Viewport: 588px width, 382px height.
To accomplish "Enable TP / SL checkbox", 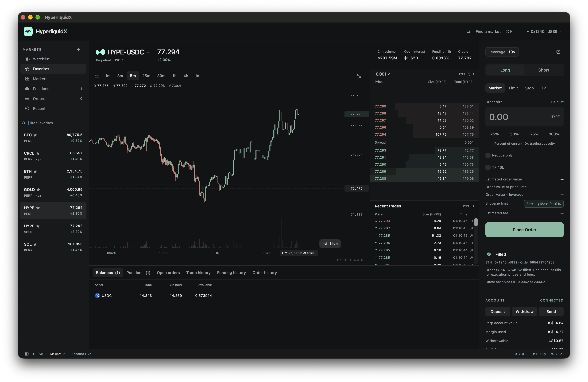I will coord(488,167).
